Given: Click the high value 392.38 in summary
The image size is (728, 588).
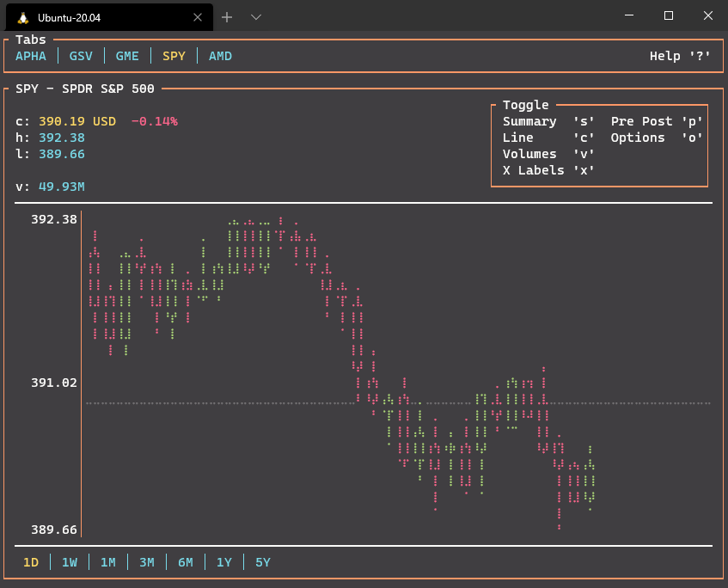Looking at the screenshot, I should click(x=62, y=138).
